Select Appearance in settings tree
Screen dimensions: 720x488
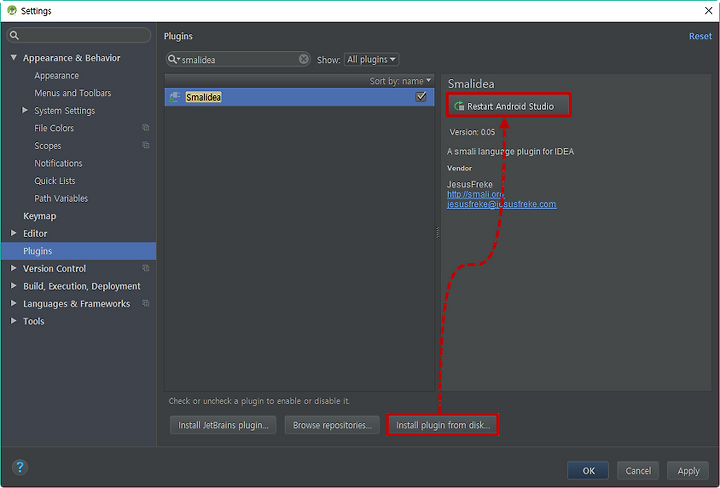coord(56,76)
